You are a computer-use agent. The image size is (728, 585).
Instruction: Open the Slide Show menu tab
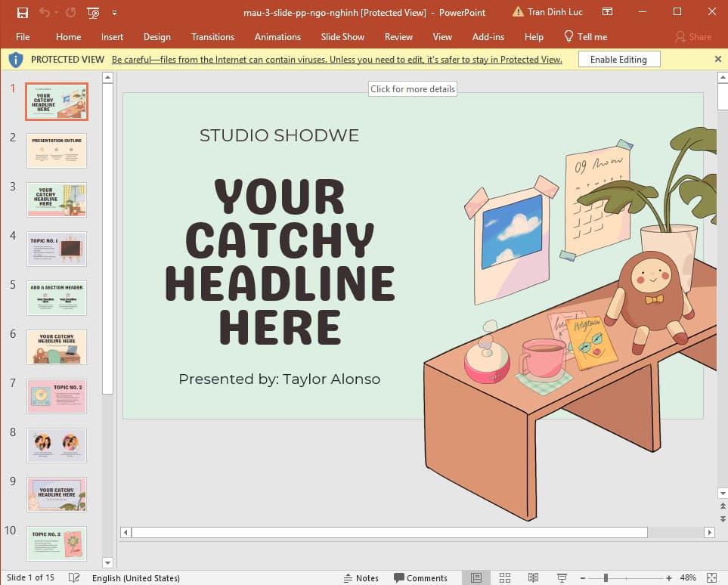[342, 36]
